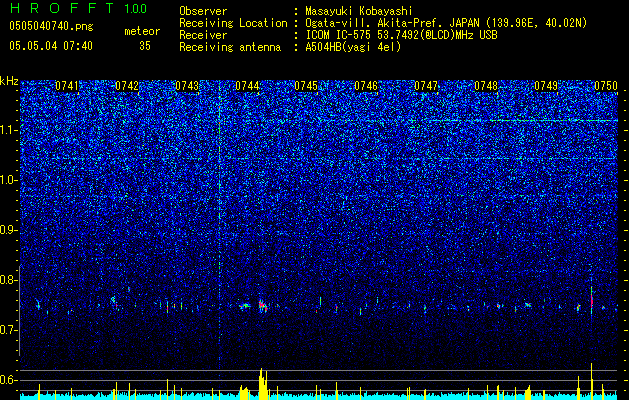Click the 'meteor' label above the count
Viewport: 629px width, 400px height.
142,31
